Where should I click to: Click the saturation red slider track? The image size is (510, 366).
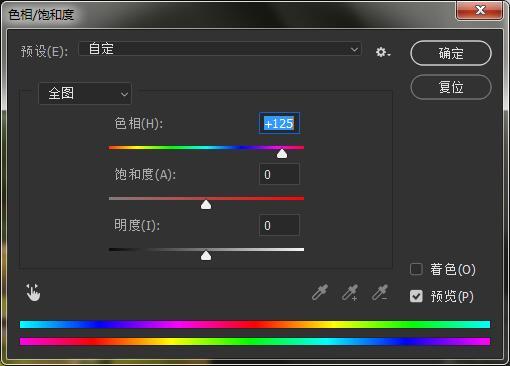click(206, 198)
